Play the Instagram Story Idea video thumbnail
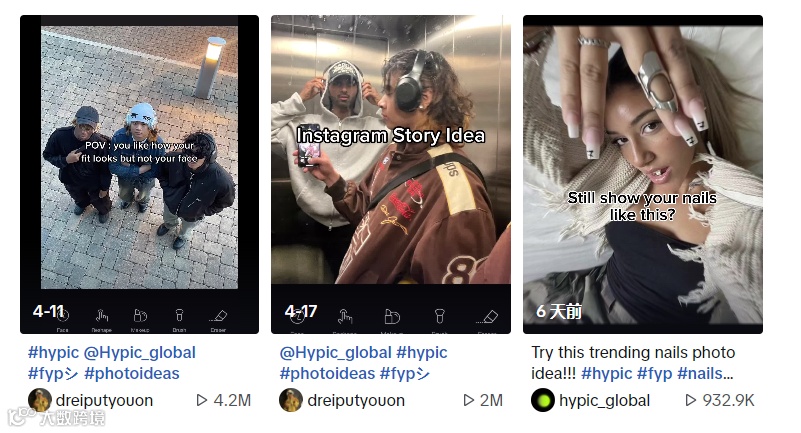 pyautogui.click(x=391, y=175)
